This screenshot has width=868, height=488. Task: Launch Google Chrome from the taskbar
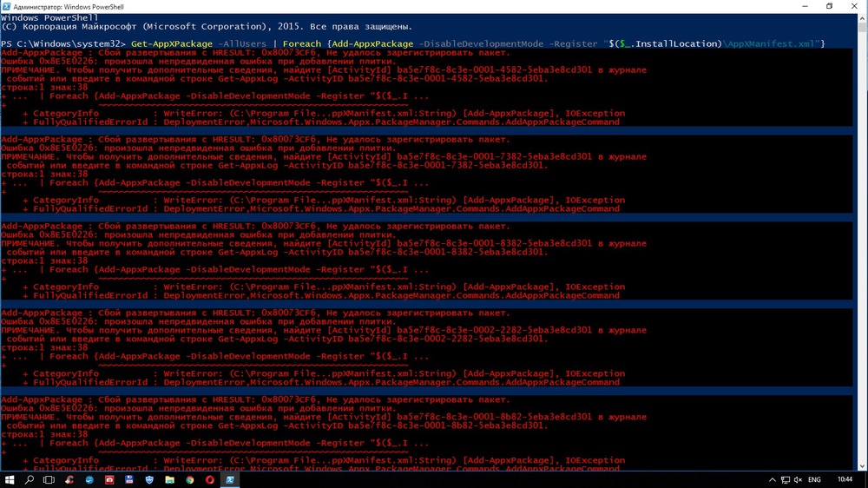(189, 479)
